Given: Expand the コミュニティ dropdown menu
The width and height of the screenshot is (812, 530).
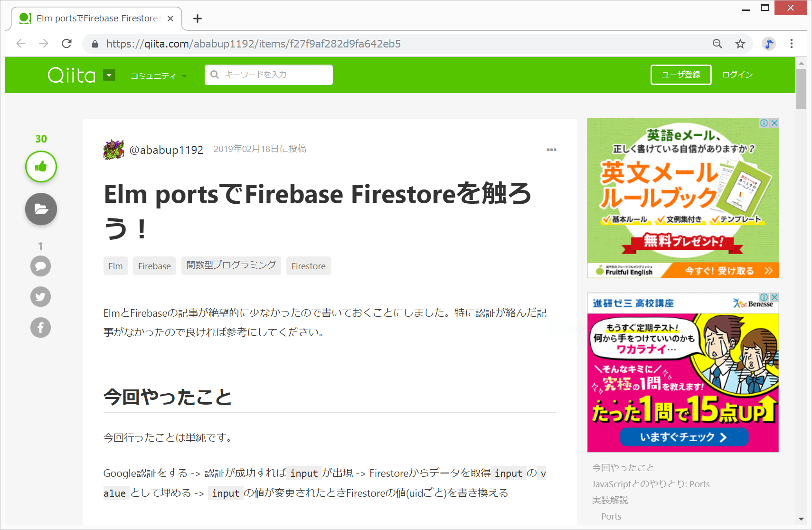Looking at the screenshot, I should point(158,76).
